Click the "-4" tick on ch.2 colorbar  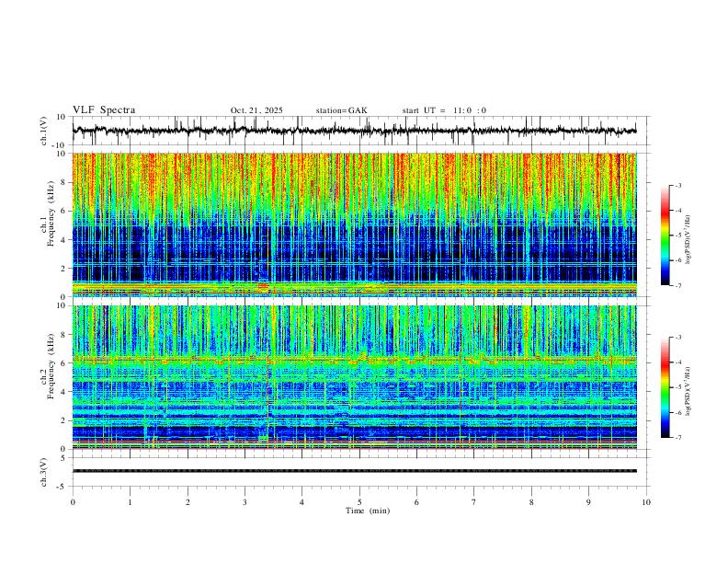point(678,362)
